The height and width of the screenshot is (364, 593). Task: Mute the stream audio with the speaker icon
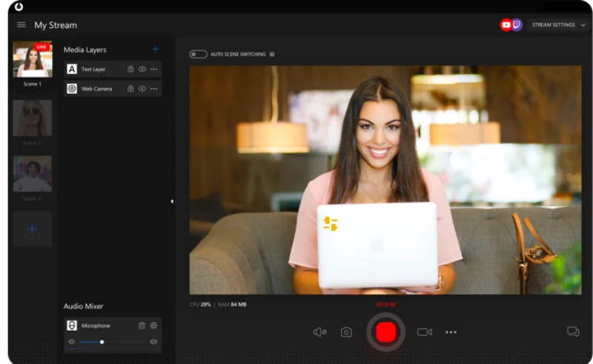[x=319, y=332]
